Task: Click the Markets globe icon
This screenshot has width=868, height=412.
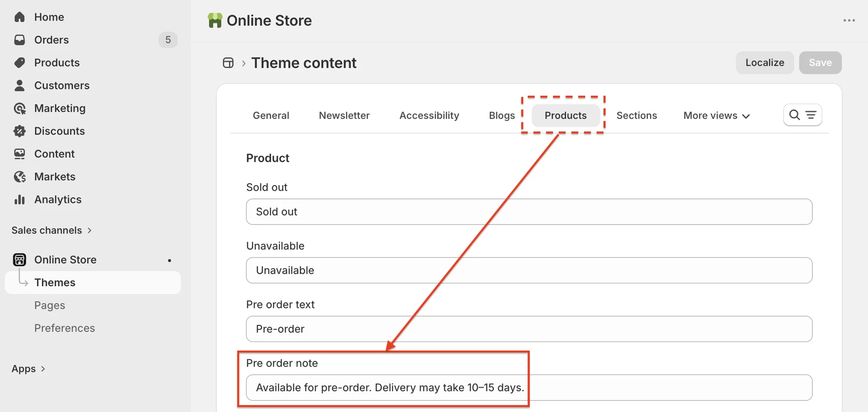Action: click(19, 177)
